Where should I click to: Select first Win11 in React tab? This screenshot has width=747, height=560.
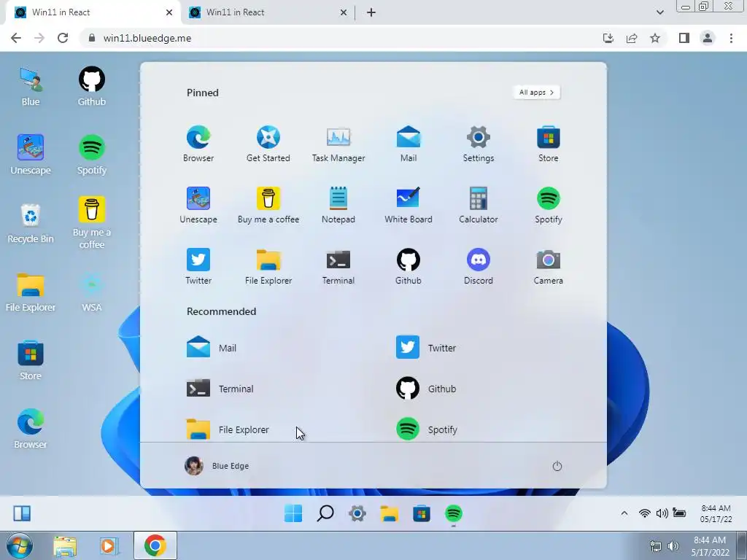93,12
